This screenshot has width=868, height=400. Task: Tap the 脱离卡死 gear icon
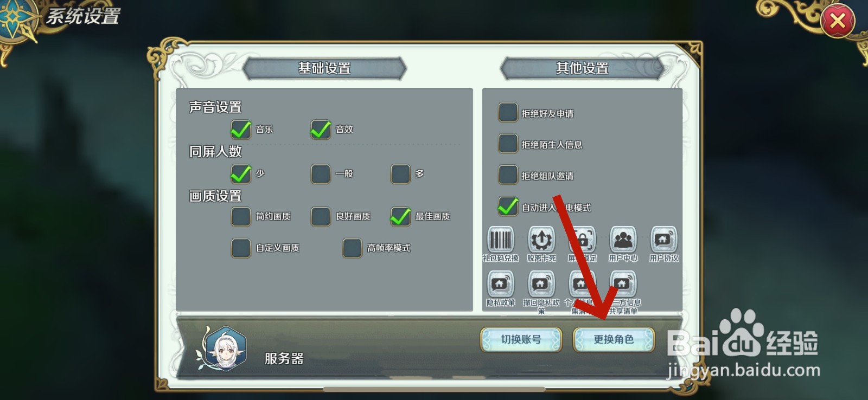pos(541,240)
